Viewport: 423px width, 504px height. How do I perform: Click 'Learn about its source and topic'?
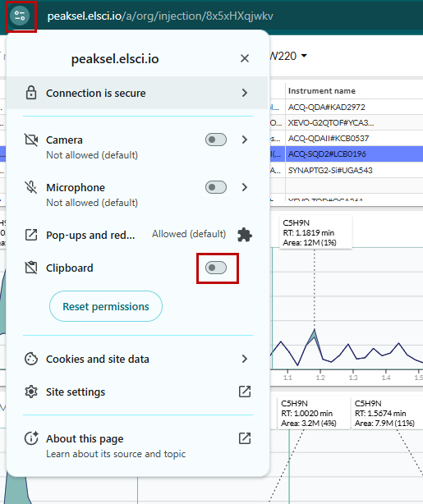click(116, 454)
